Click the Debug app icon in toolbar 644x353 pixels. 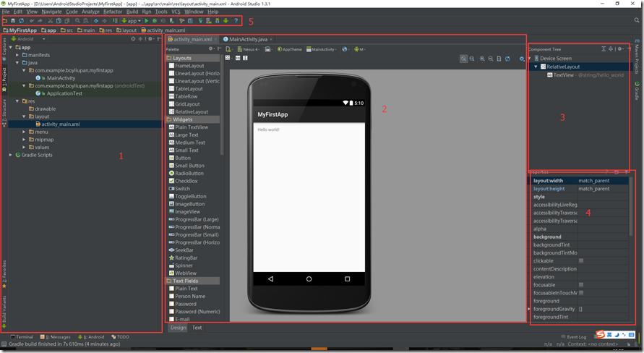pos(155,21)
